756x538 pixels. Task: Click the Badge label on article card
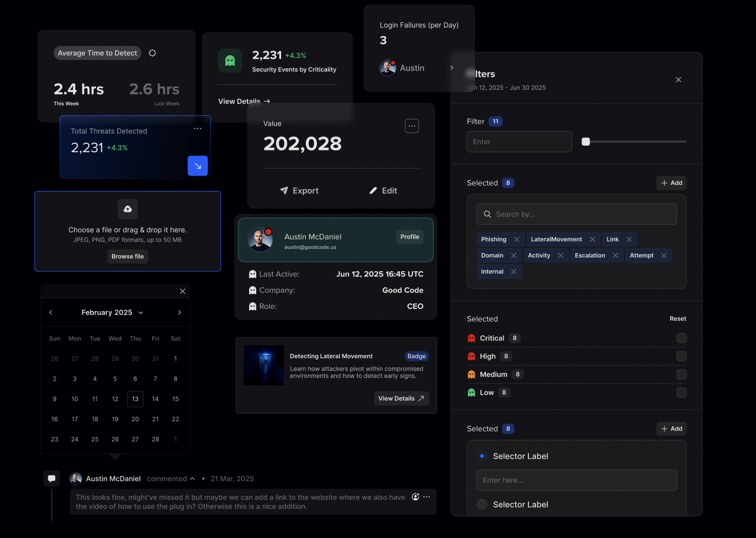417,356
